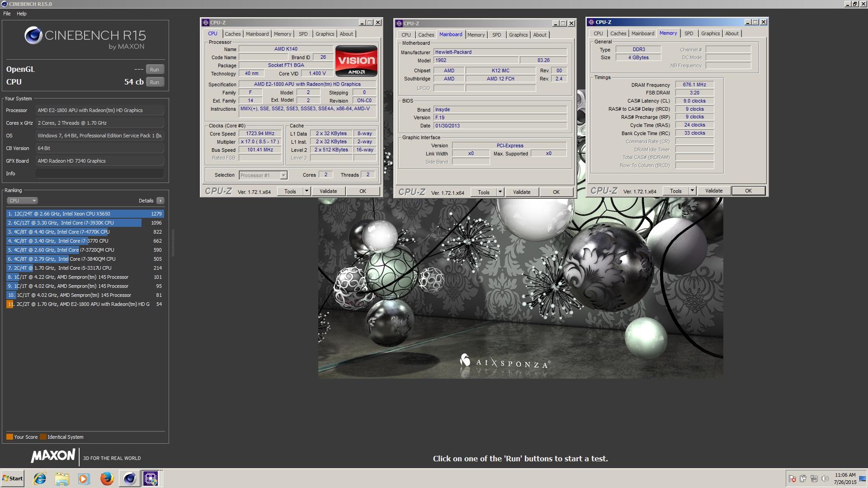
Task: Open the Help menu
Action: pos(21,14)
